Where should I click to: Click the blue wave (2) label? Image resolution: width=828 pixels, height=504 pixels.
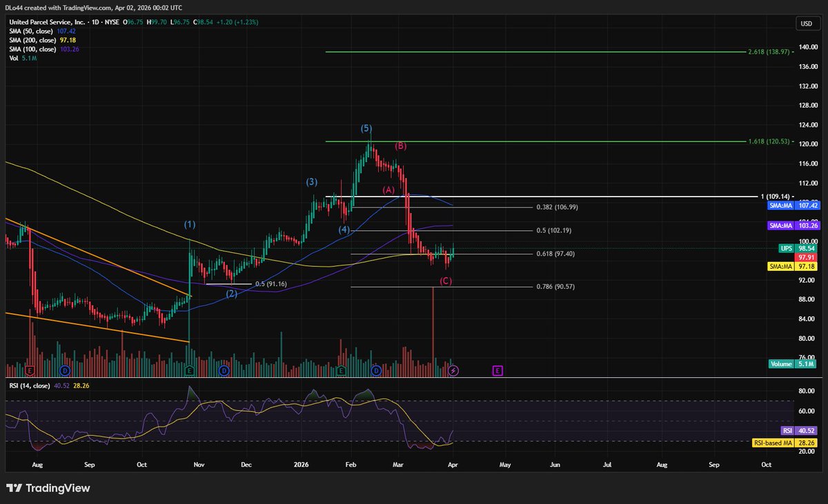[233, 294]
